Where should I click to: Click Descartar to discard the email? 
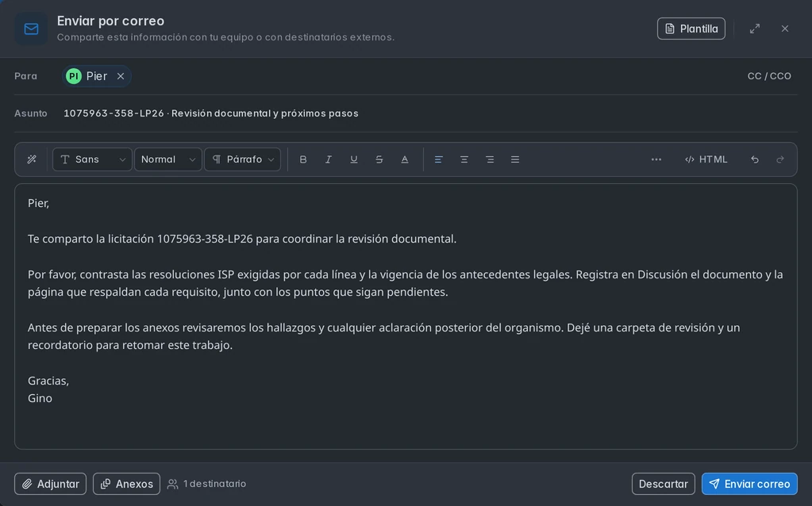(663, 484)
